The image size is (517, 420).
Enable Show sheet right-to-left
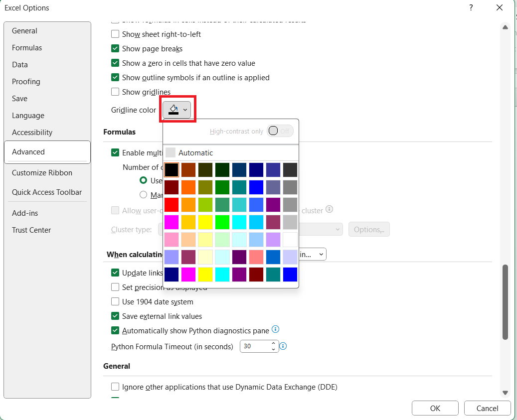pyautogui.click(x=115, y=34)
